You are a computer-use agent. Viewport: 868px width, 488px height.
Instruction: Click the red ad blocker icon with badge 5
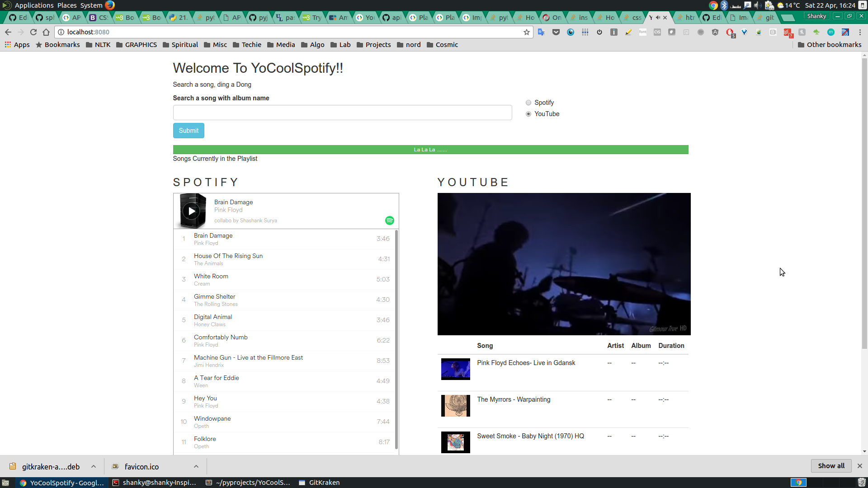730,33
